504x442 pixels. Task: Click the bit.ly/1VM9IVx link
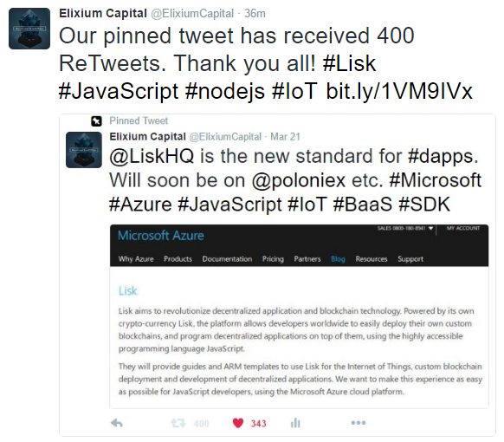[x=399, y=91]
